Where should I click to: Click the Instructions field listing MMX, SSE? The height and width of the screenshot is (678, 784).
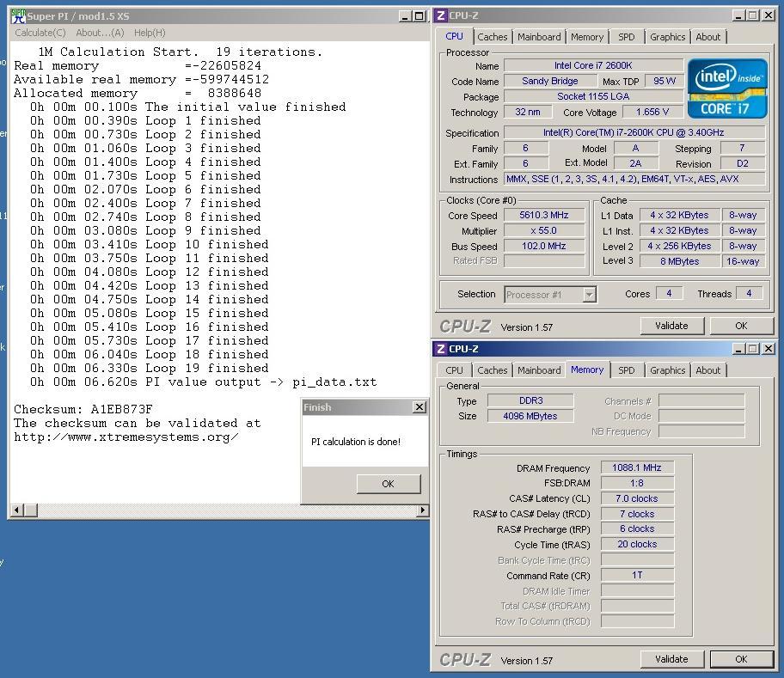(x=634, y=179)
